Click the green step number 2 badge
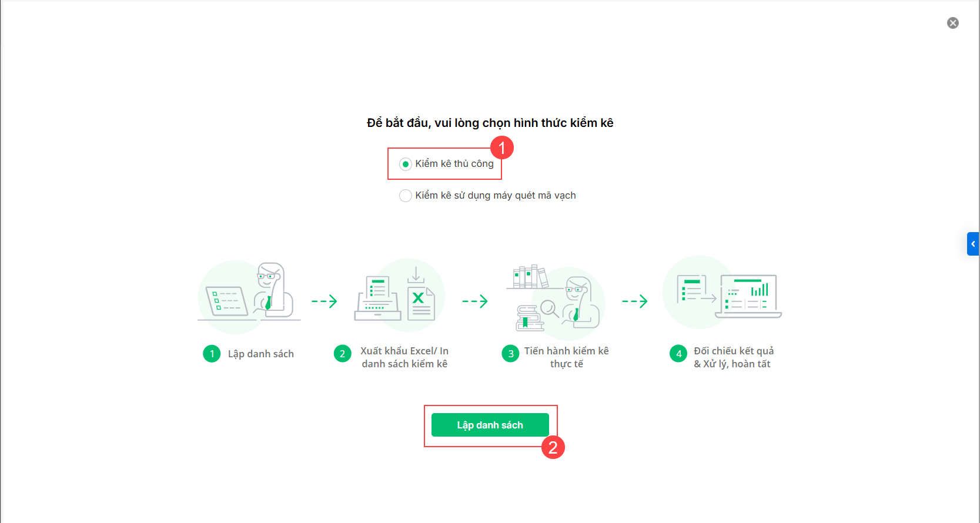The height and width of the screenshot is (523, 980). click(x=342, y=354)
